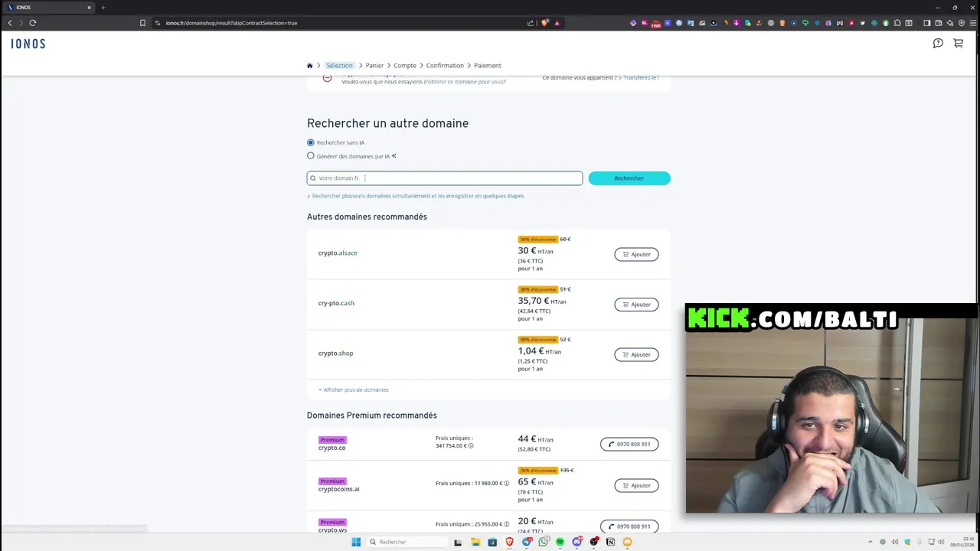Viewport: 980px width, 551px height.
Task: Open the Brave VPN shield icon
Action: (x=962, y=23)
